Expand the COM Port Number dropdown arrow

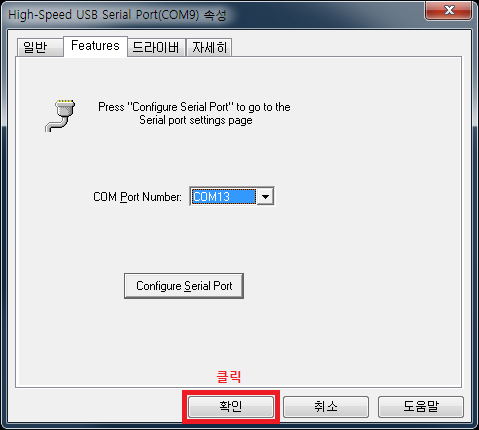pos(265,196)
